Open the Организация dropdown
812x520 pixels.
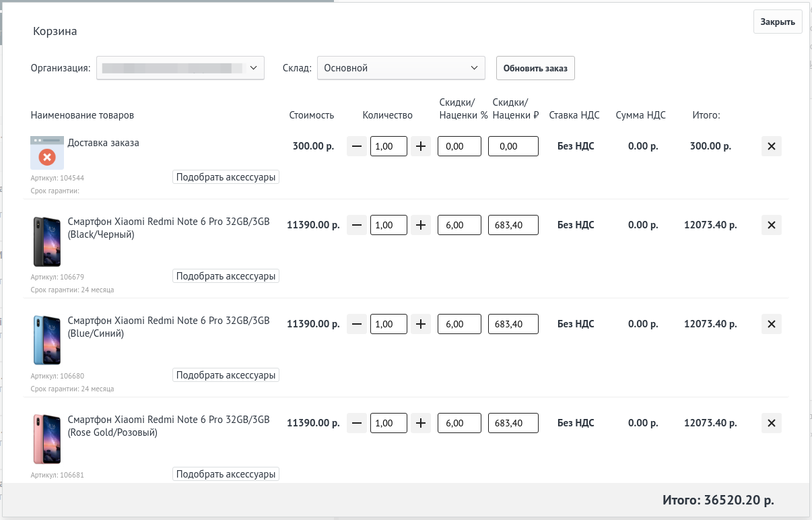180,68
